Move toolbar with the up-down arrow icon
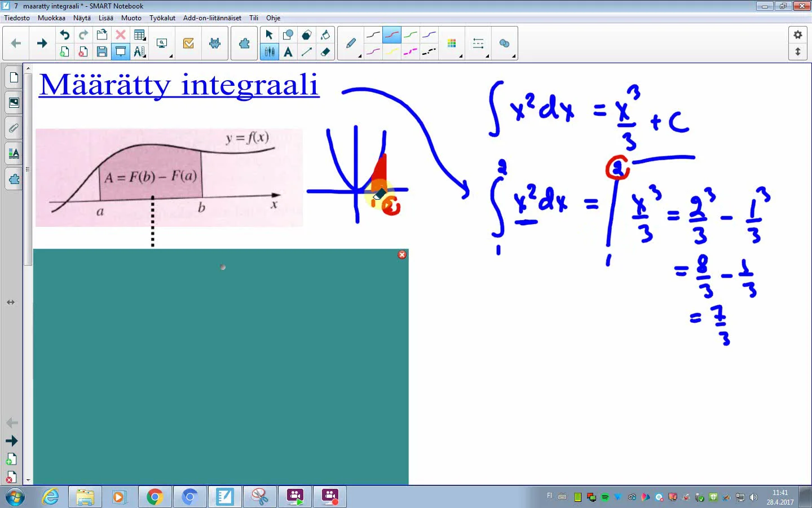 coord(797,52)
